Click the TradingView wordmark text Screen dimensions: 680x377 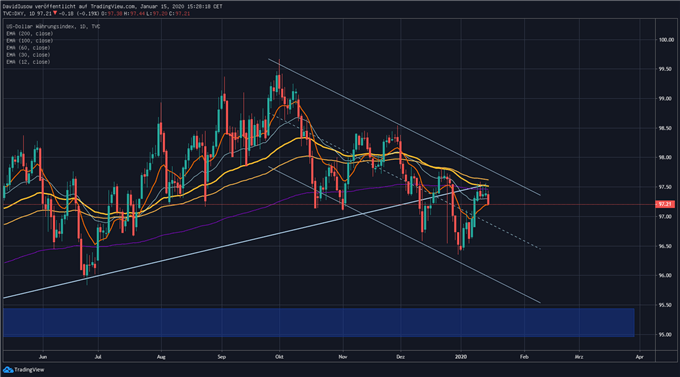click(x=29, y=370)
